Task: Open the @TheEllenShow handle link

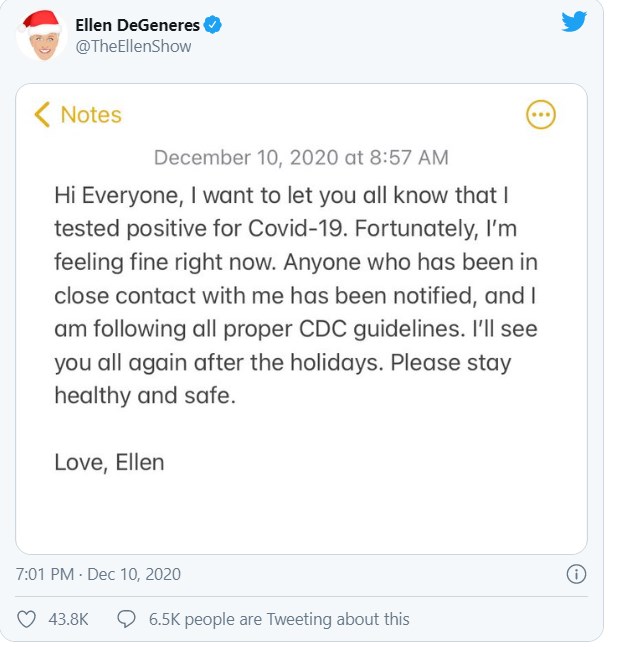Action: [x=134, y=46]
